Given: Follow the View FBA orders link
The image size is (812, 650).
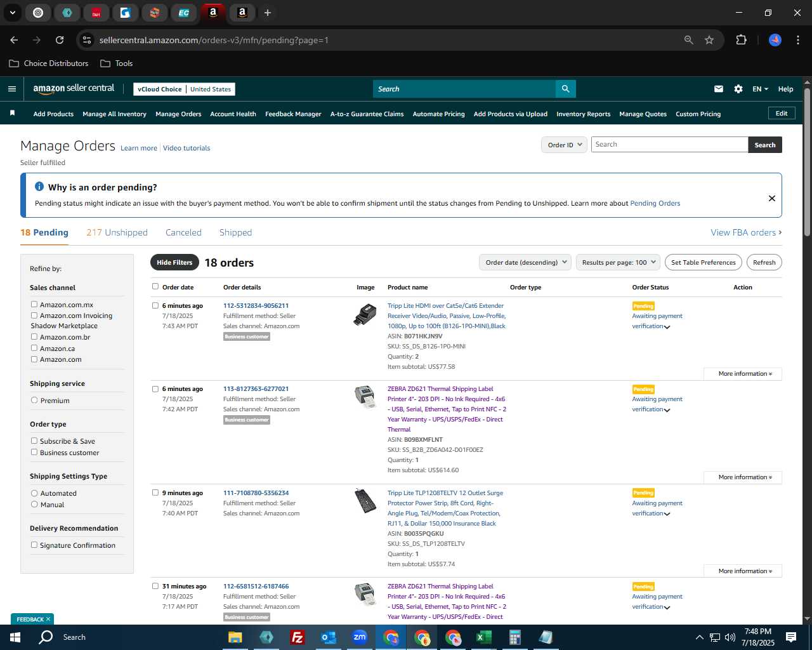Looking at the screenshot, I should (x=746, y=232).
